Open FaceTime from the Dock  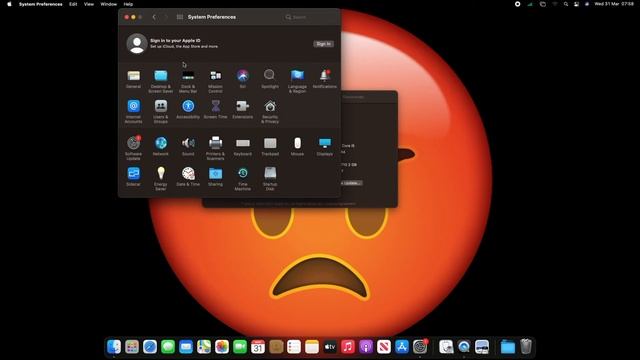[240, 347]
